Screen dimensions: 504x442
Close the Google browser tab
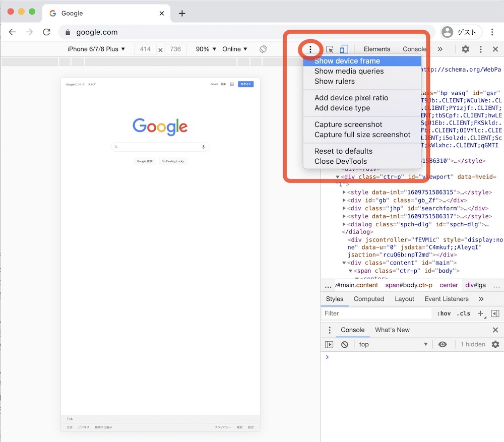[162, 13]
